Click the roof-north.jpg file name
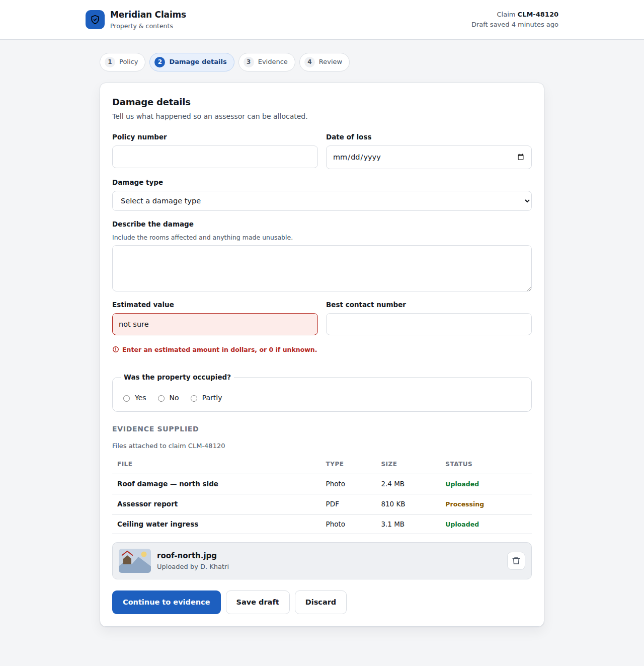 pyautogui.click(x=187, y=555)
